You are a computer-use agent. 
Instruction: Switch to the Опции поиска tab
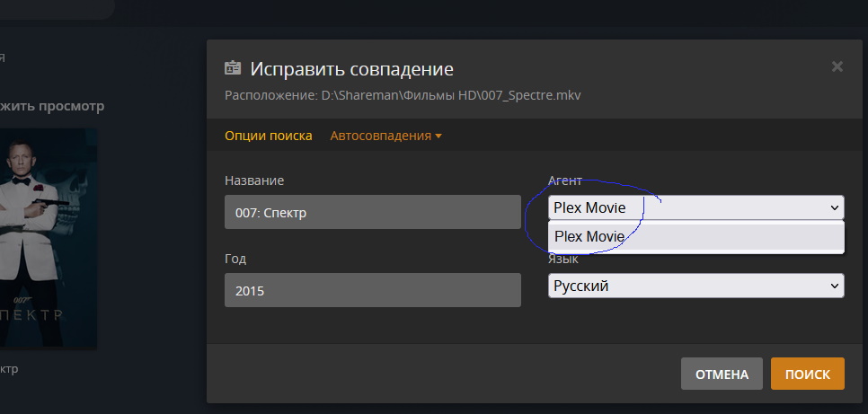point(269,136)
